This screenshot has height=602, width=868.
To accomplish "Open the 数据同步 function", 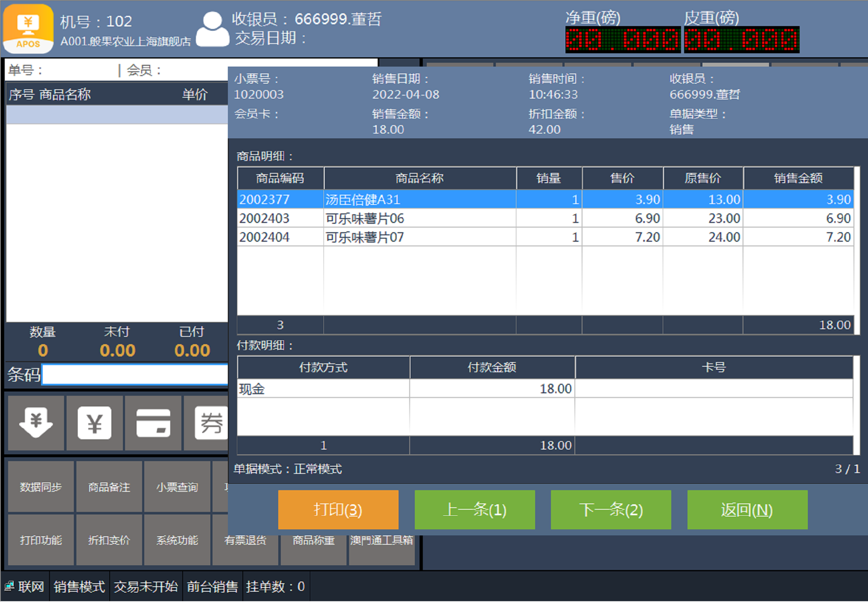I will pyautogui.click(x=41, y=487).
